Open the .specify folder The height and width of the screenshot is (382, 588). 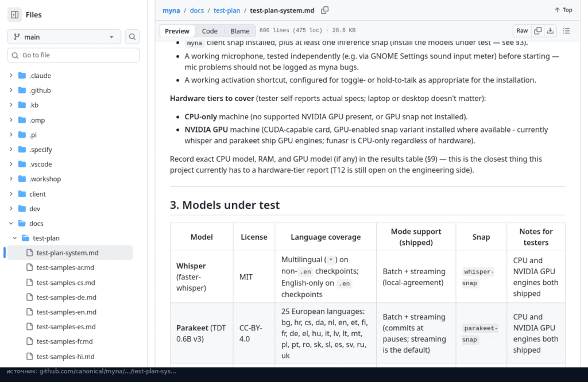click(41, 150)
